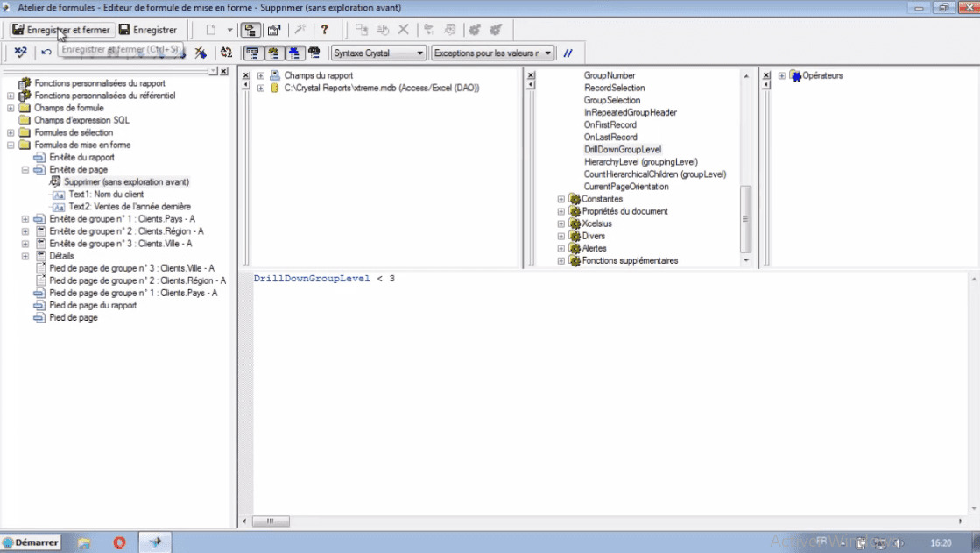Expand the Opérateurs tree node
Screen dimensions: 980x553
pyautogui.click(x=782, y=76)
